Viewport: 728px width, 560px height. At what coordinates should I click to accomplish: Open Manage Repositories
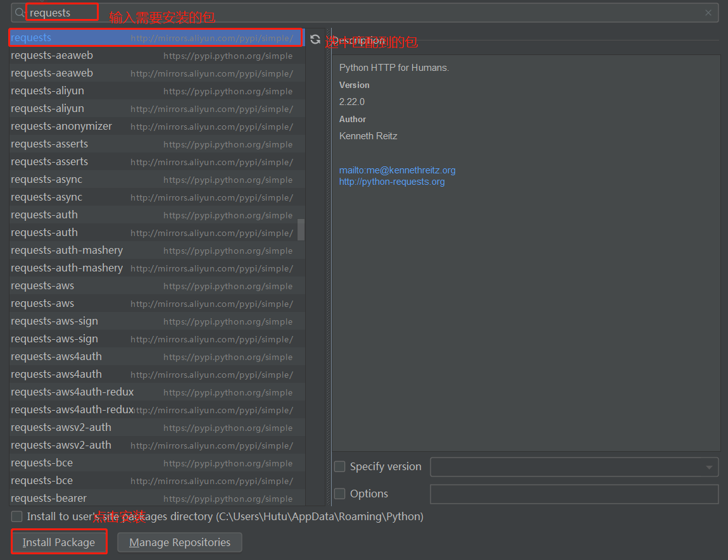(x=180, y=542)
